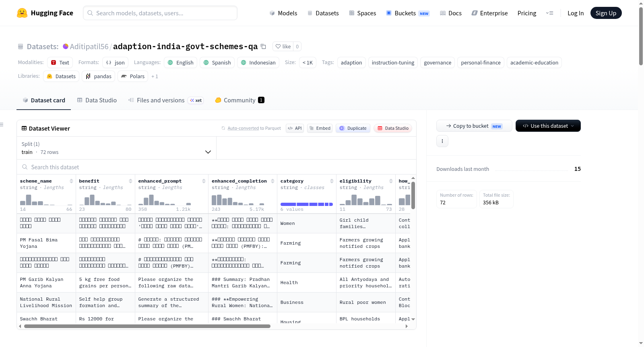This screenshot has width=644, height=347.
Task: Expand the navigation overflow menu icon
Action: pos(549,13)
